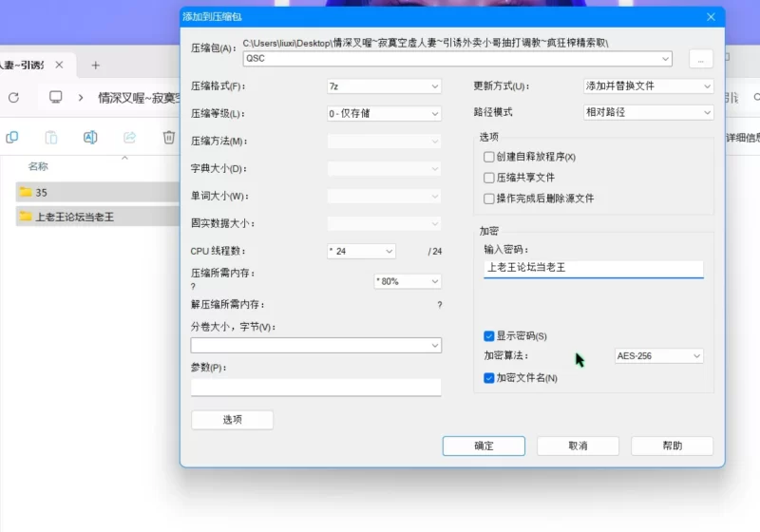Image resolution: width=760 pixels, height=532 pixels.
Task: Click the disabled 固实数据大小 dropdown
Action: coord(384,223)
